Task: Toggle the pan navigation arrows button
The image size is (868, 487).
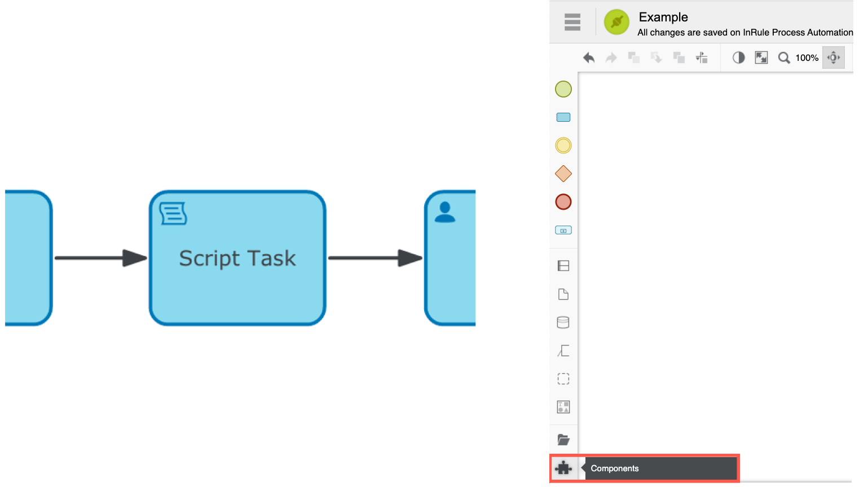Action: (833, 57)
